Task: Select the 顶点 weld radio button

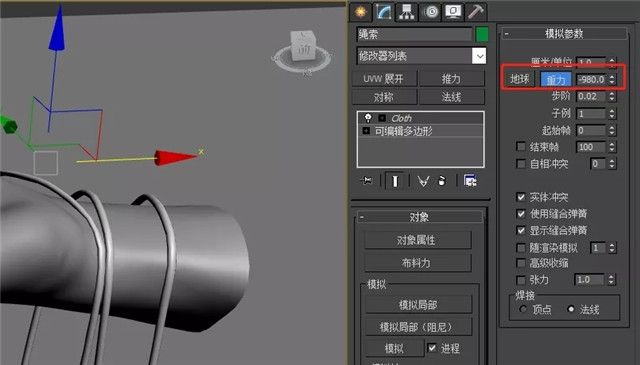Action: (x=523, y=309)
